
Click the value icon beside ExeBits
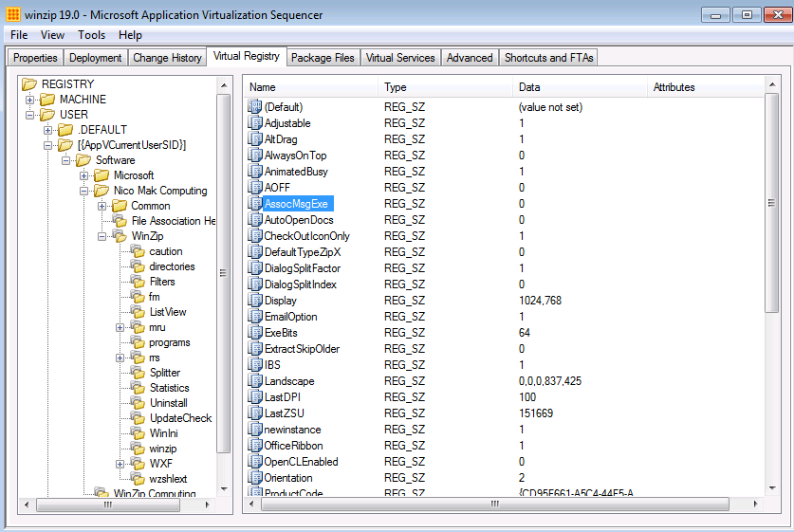click(255, 333)
